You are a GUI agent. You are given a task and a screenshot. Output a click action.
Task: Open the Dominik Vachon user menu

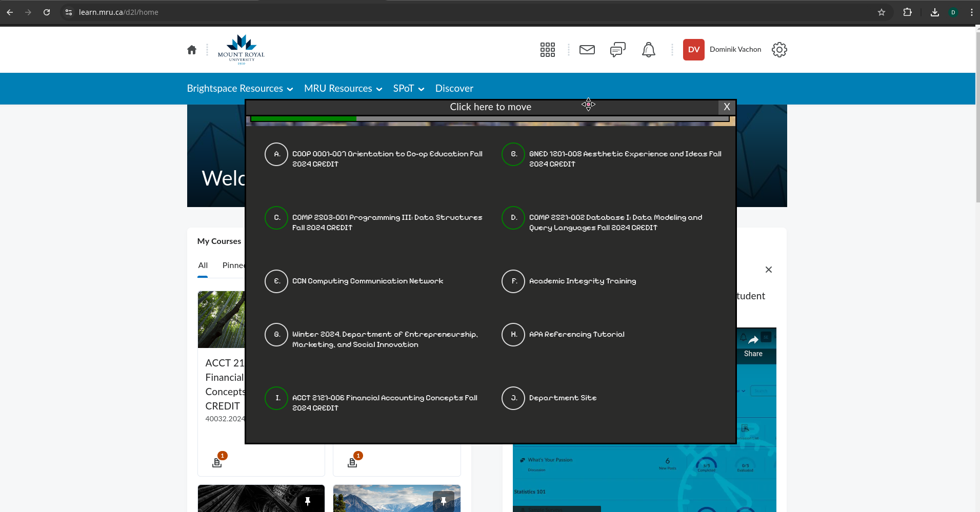tap(722, 50)
